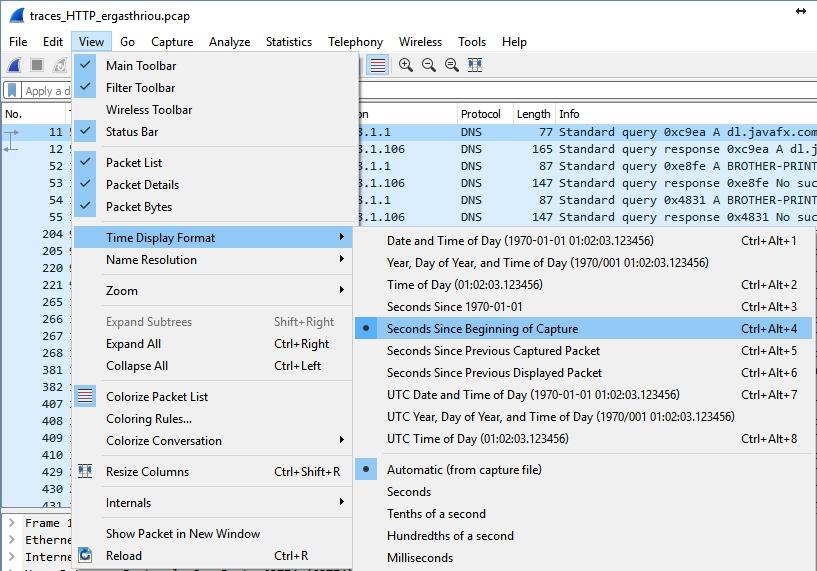
Task: Open the Analyze menu
Action: pos(229,42)
